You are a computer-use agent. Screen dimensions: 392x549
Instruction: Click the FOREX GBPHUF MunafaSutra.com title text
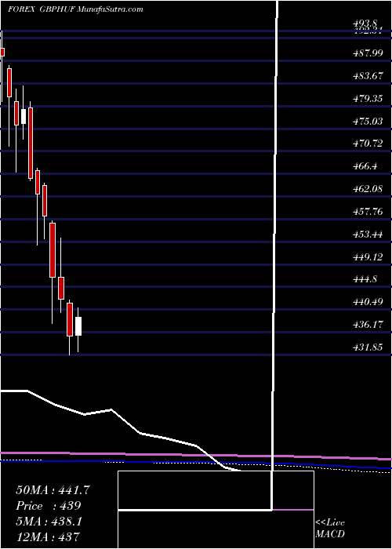[75, 9]
